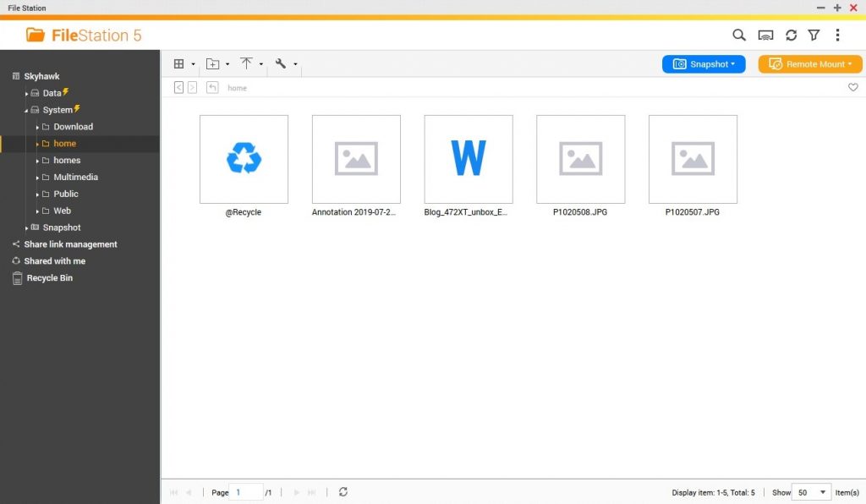The width and height of the screenshot is (866, 504).
Task: Click the Share link management share icon
Action: coord(16,244)
